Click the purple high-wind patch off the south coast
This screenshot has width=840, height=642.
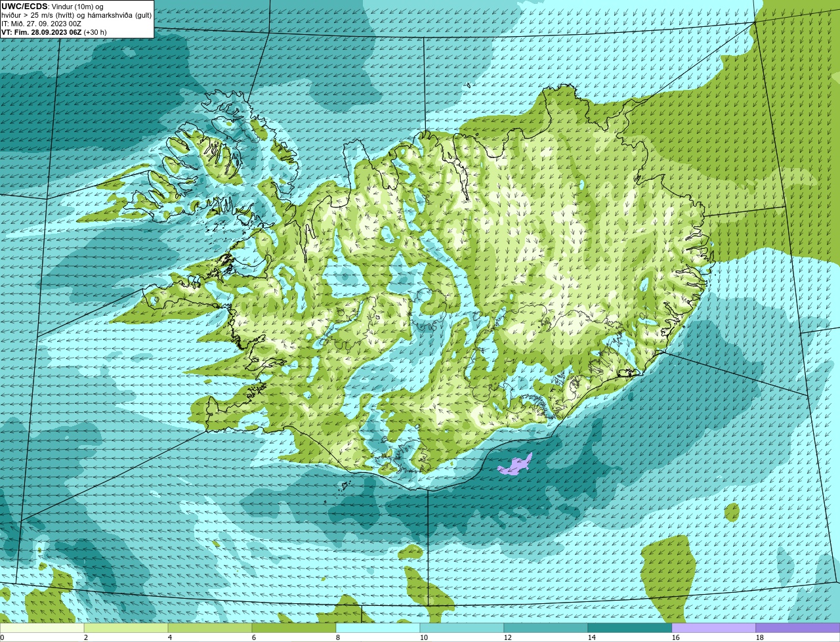point(515,465)
